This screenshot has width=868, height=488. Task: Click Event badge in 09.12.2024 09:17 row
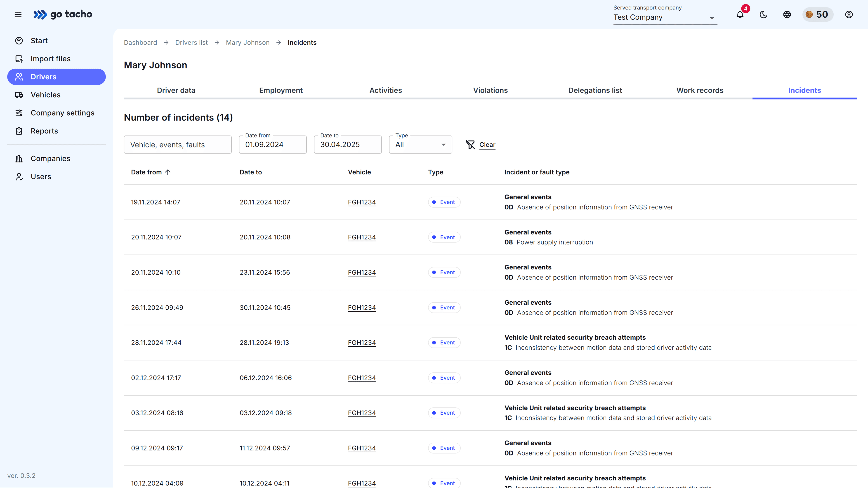click(x=444, y=448)
